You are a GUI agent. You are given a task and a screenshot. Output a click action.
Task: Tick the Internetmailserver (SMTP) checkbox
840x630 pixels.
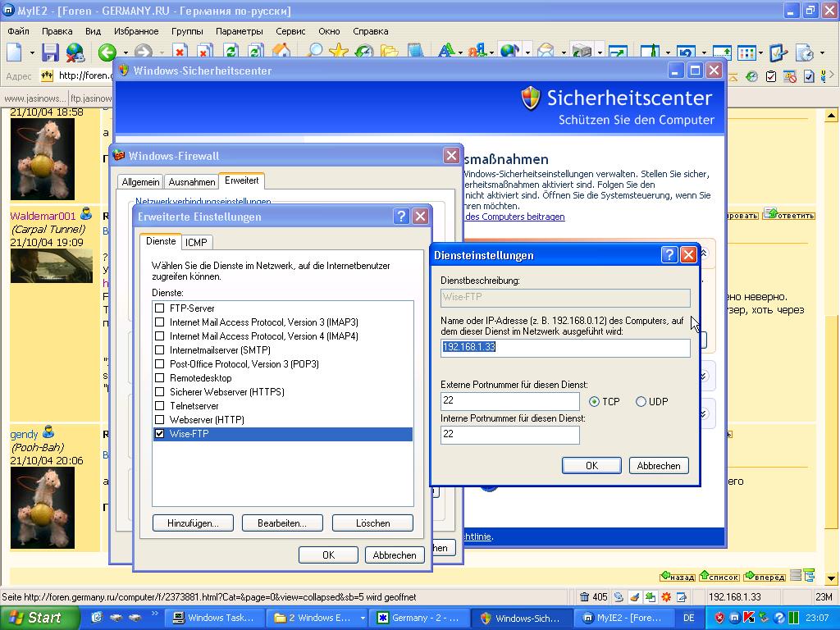(x=159, y=349)
